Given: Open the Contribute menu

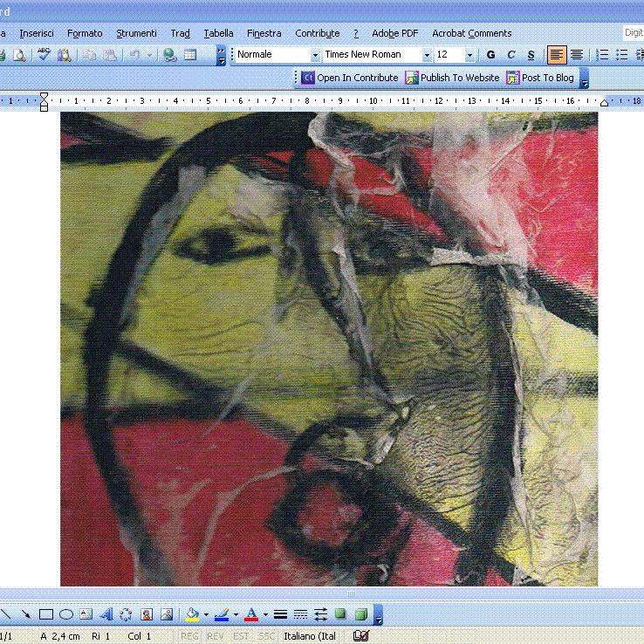Looking at the screenshot, I should 318,33.
